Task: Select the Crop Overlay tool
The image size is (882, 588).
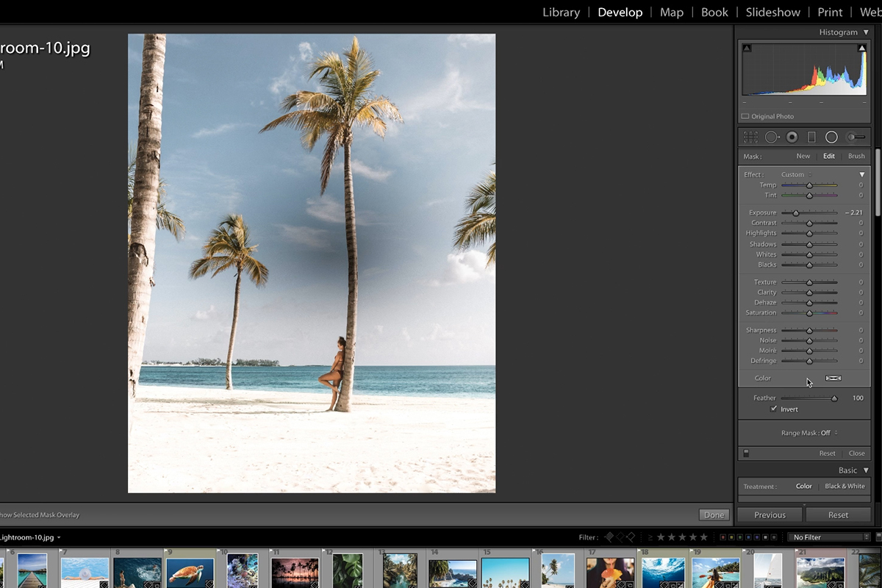Action: click(750, 137)
